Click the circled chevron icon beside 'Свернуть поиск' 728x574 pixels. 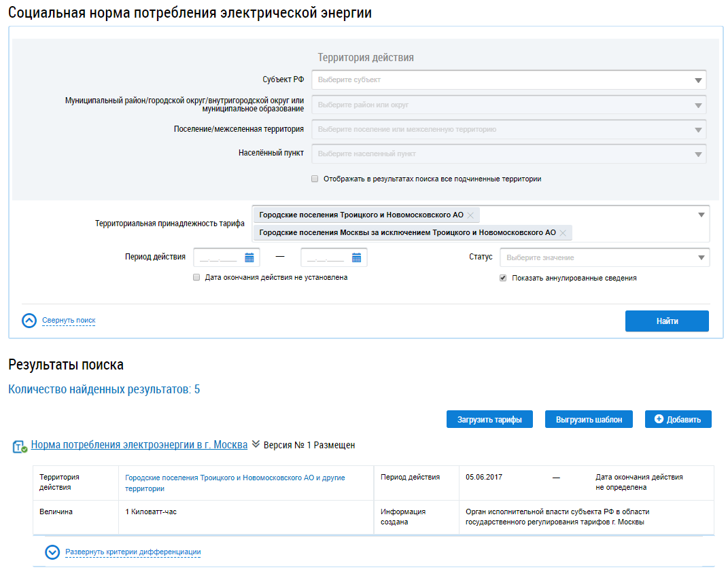[x=29, y=321]
